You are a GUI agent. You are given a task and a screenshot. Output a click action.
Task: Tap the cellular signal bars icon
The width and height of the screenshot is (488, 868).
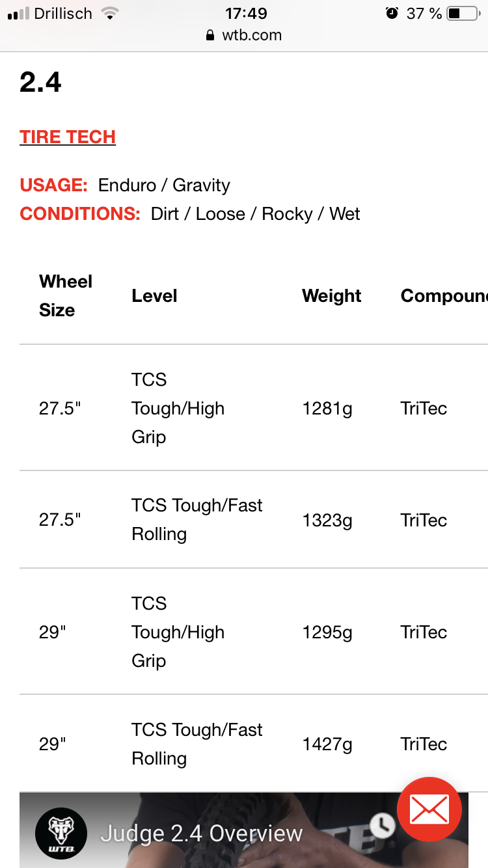[18, 14]
